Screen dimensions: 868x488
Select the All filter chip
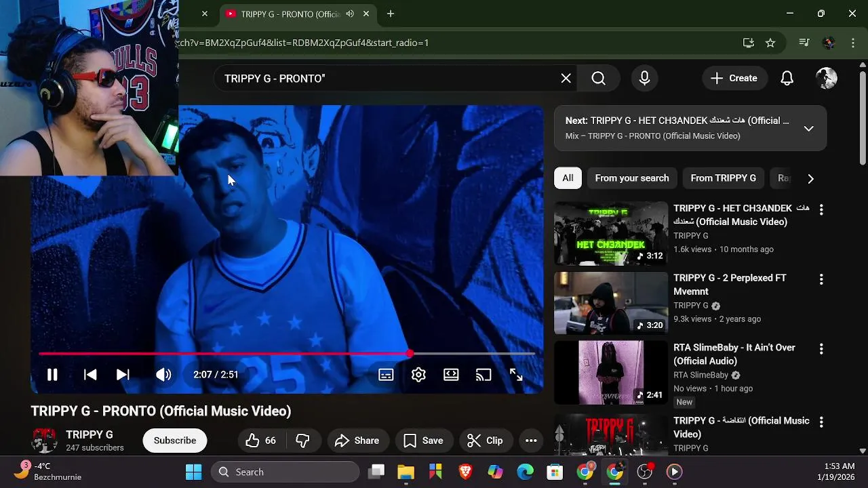coord(568,178)
